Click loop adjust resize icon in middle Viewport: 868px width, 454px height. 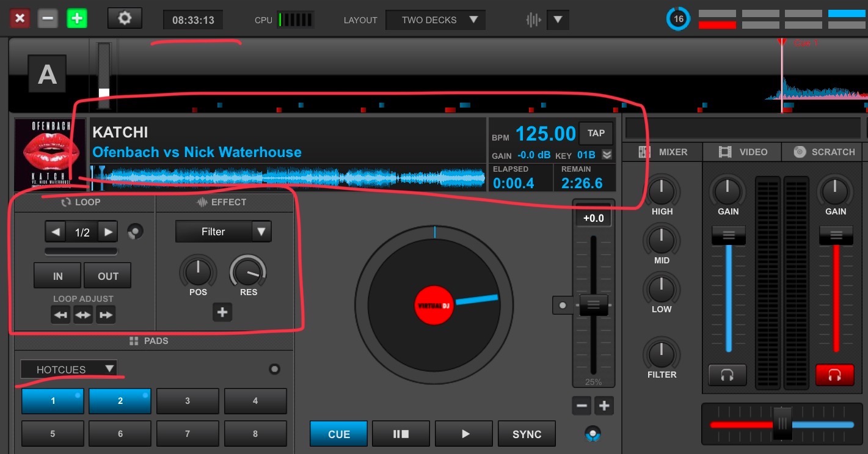tap(83, 315)
